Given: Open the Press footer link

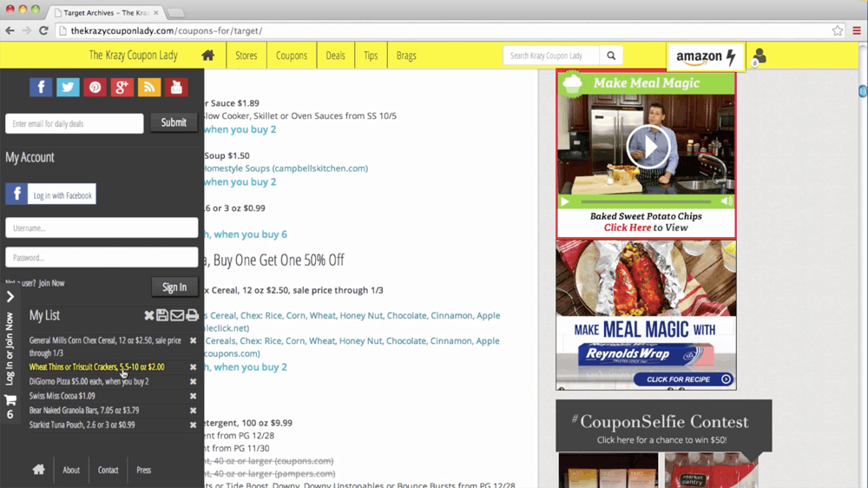Looking at the screenshot, I should click(x=144, y=470).
